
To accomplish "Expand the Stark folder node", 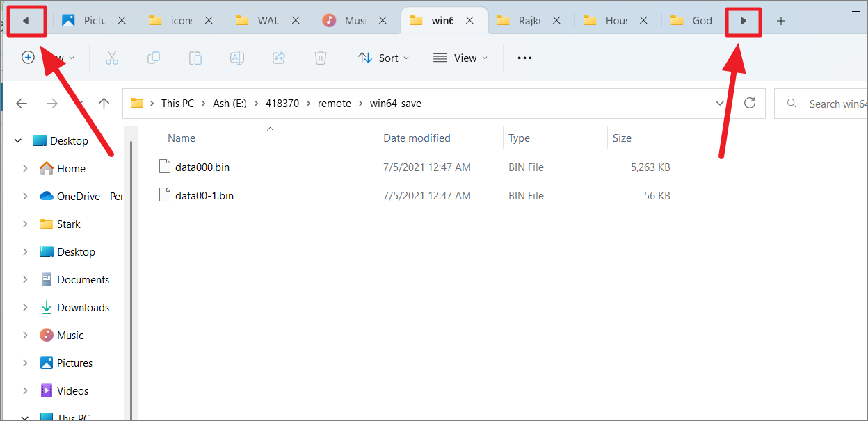I will [25, 224].
